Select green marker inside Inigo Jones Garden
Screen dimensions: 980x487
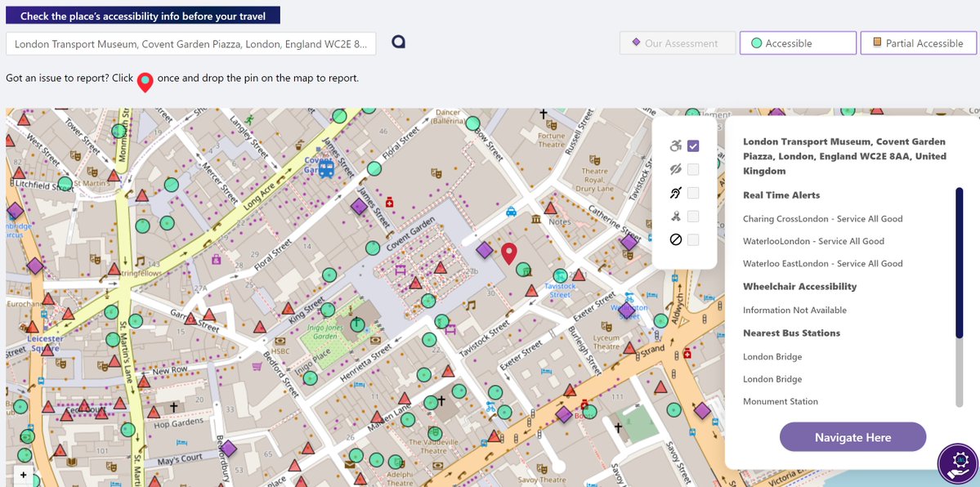(357, 324)
